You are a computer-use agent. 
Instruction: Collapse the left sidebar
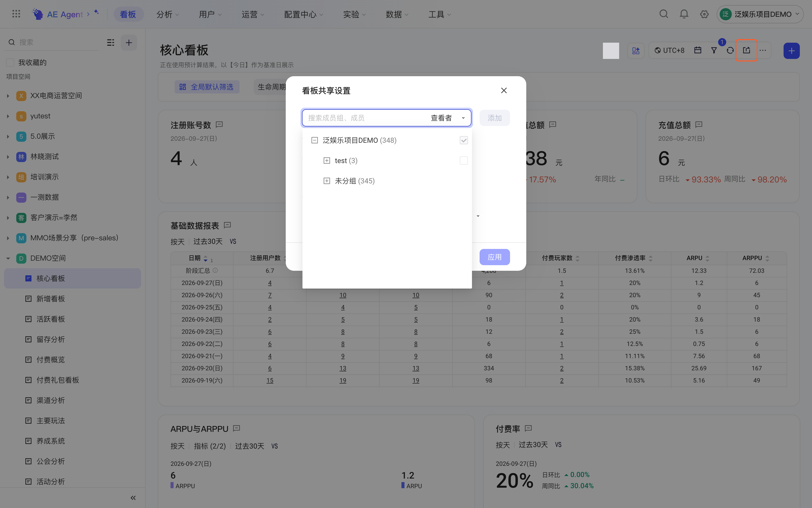(133, 498)
